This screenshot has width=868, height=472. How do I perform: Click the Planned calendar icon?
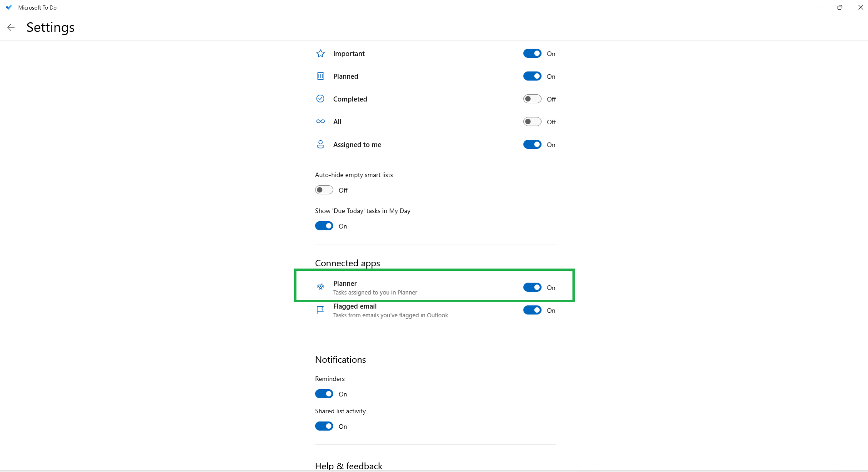(321, 76)
